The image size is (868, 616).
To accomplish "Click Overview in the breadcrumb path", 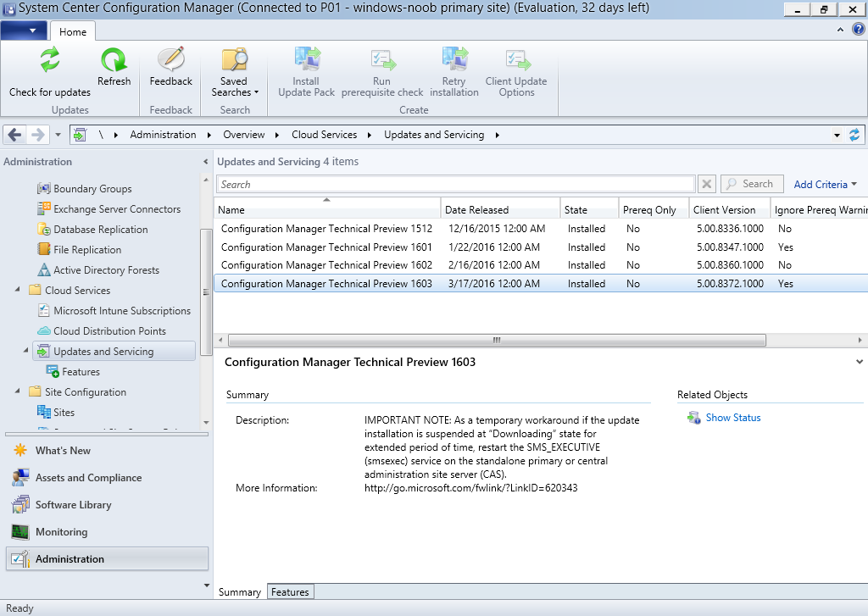I will pos(243,135).
